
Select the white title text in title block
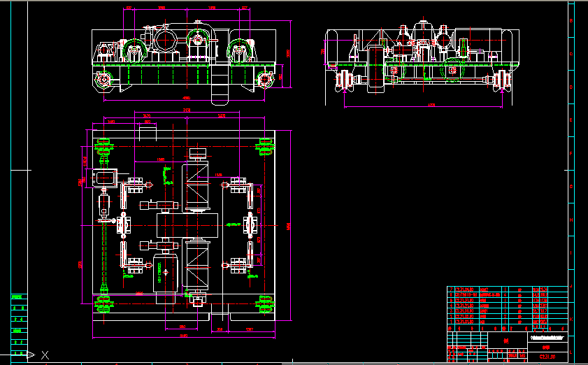(547, 338)
